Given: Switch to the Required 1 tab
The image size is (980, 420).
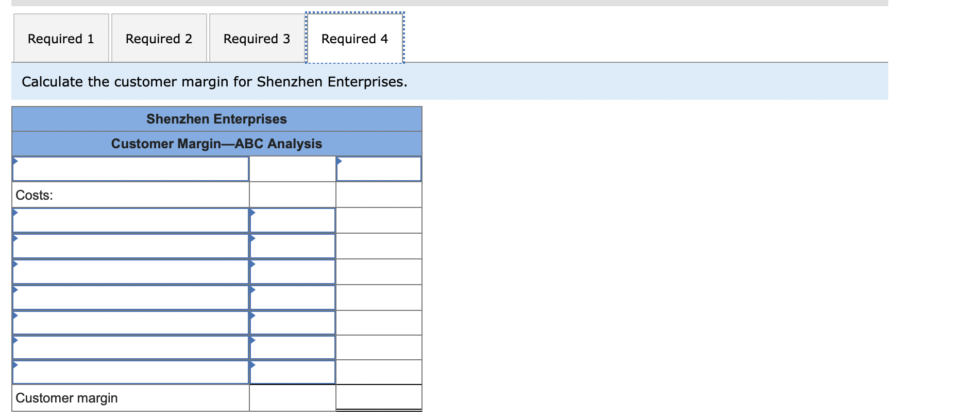Looking at the screenshot, I should tap(60, 38).
